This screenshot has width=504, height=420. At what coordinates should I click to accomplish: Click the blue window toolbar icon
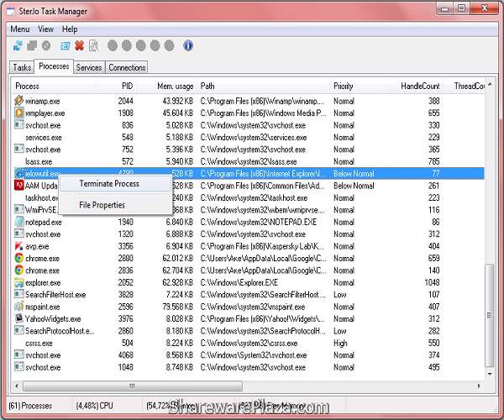(x=65, y=46)
